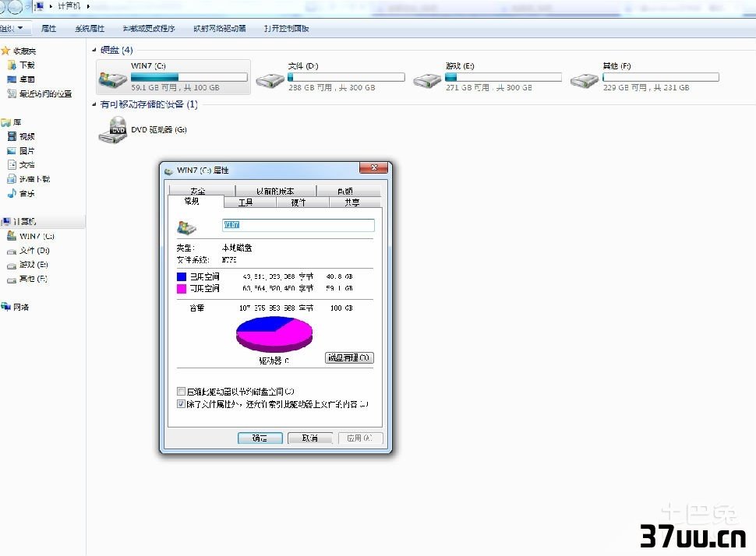Click the 40.8 GB used space value
756x556 pixels.
(340, 276)
